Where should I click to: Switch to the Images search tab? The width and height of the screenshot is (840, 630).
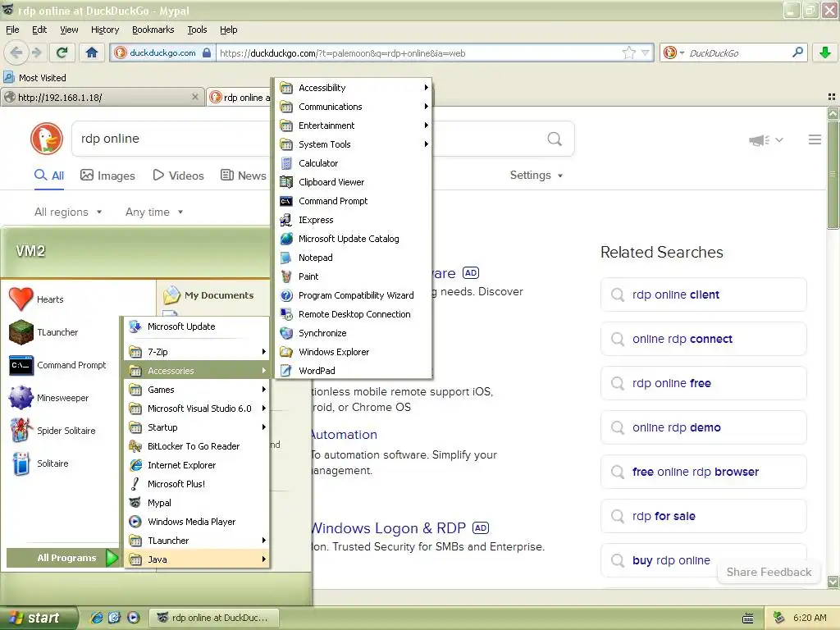107,176
